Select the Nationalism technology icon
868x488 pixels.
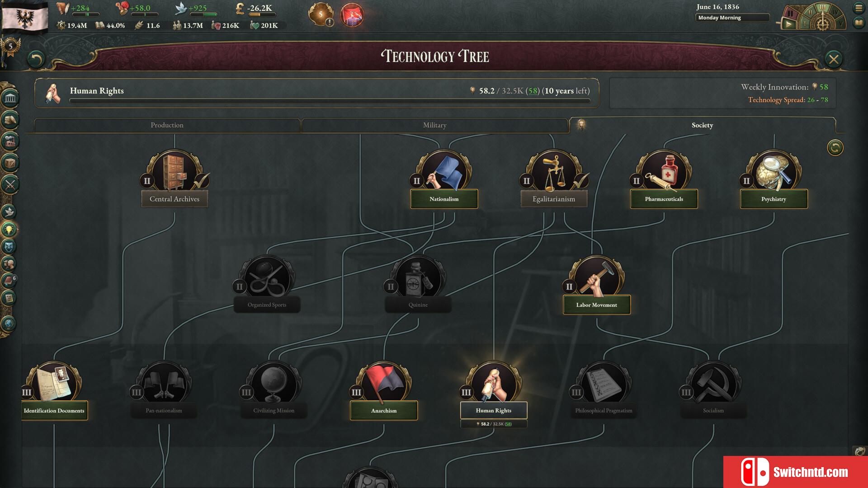click(444, 174)
